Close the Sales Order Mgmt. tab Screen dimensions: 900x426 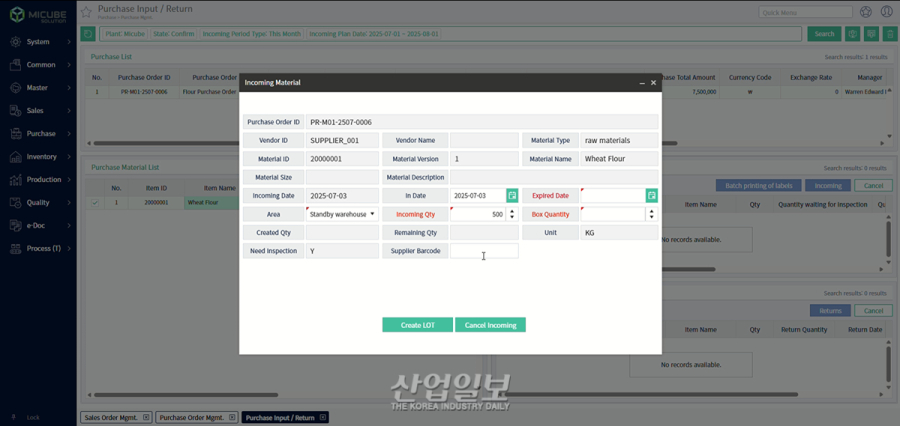[x=146, y=417]
